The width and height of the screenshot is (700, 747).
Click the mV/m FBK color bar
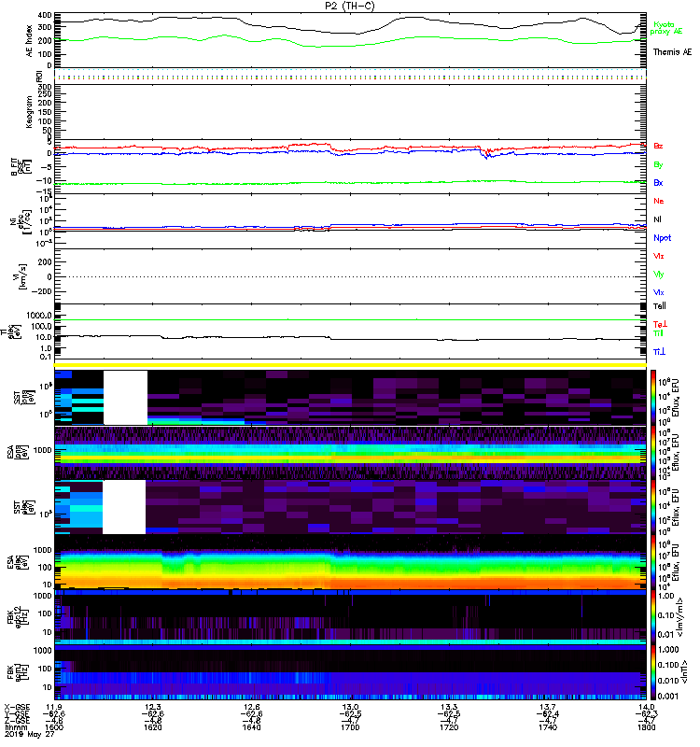coord(653,617)
